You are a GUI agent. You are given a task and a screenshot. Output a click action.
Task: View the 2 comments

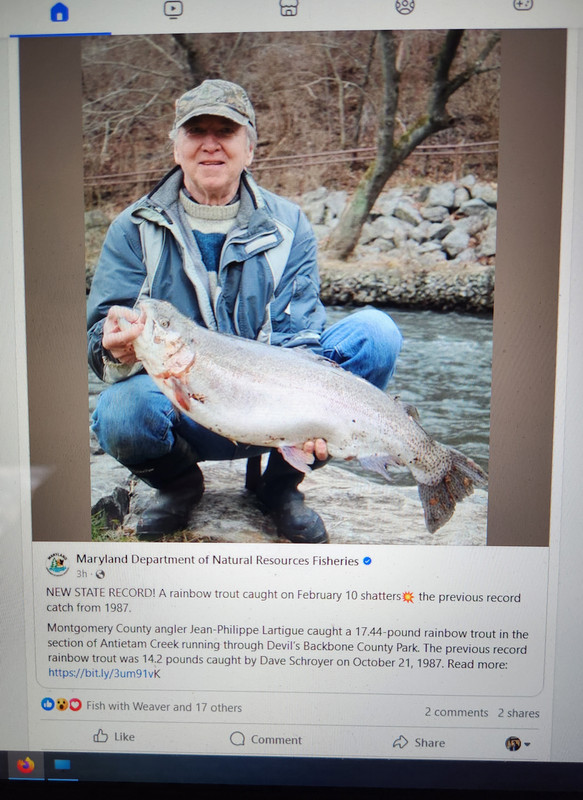tap(456, 712)
